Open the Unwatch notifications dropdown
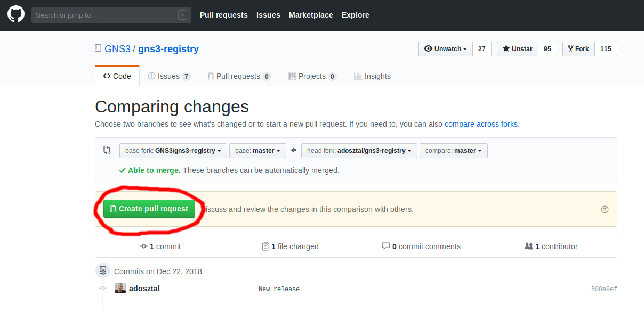The image size is (644, 313). pyautogui.click(x=446, y=49)
